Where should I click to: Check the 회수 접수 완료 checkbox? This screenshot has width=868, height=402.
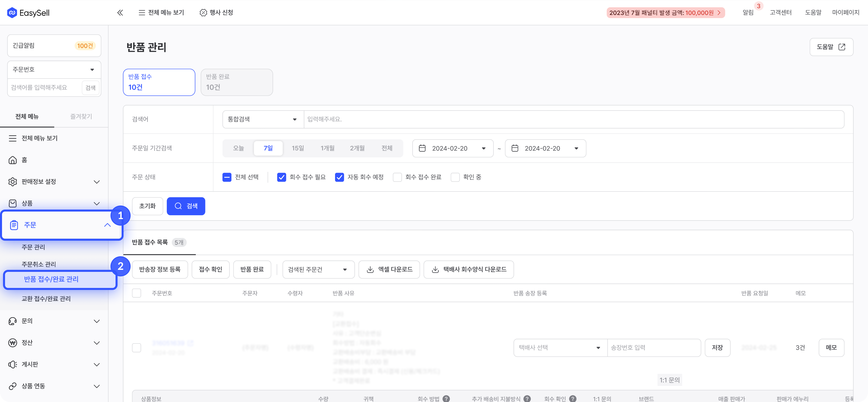[397, 177]
